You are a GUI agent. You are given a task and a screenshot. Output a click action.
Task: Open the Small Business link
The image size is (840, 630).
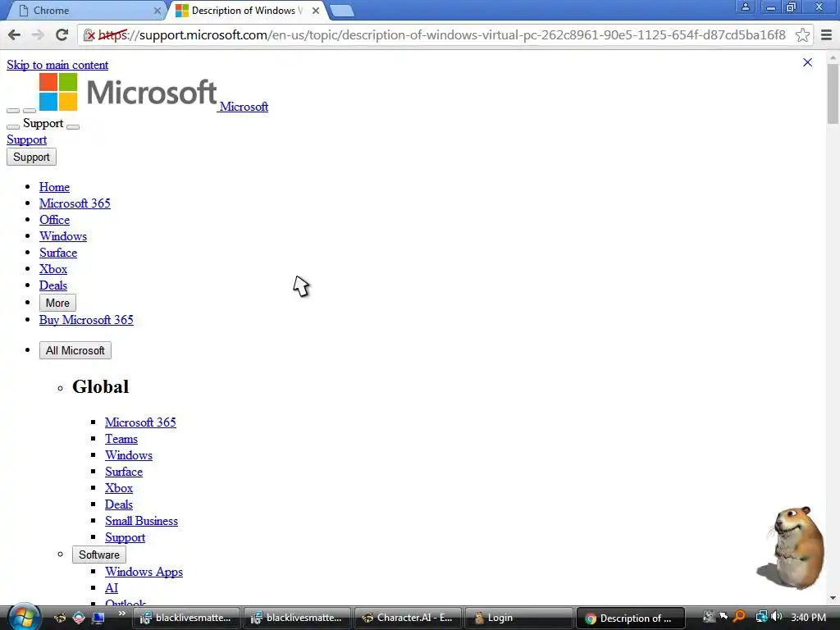141,521
